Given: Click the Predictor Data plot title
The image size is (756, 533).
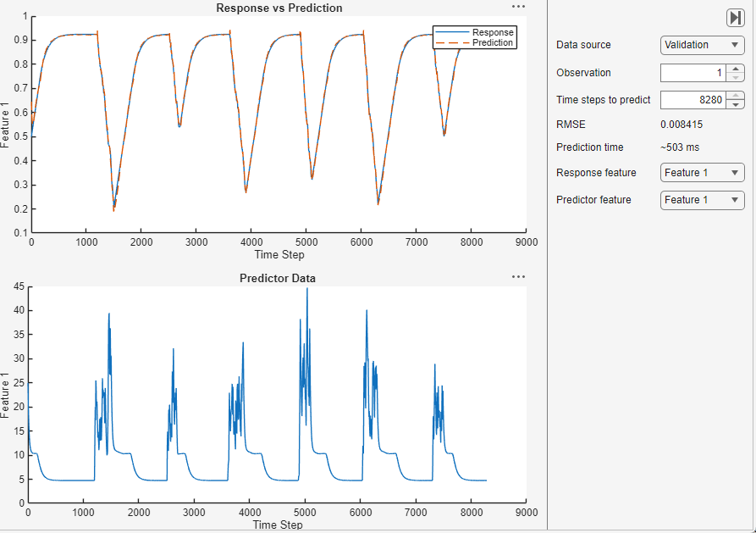Looking at the screenshot, I should (278, 276).
